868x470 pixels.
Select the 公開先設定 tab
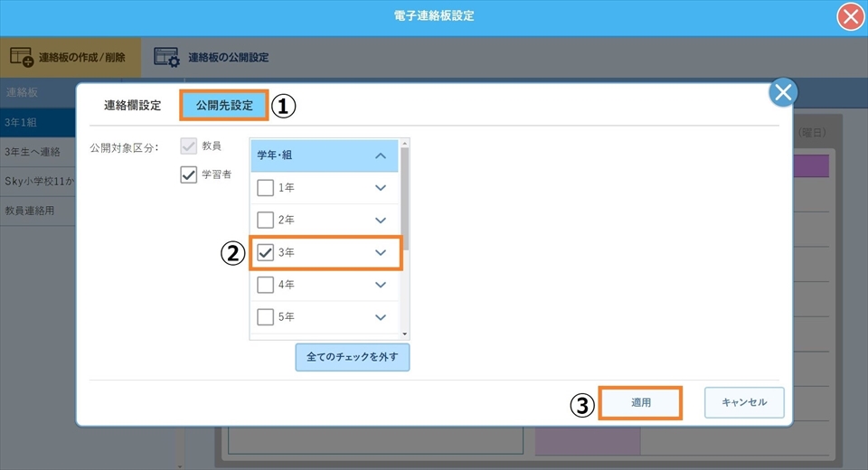click(x=224, y=106)
